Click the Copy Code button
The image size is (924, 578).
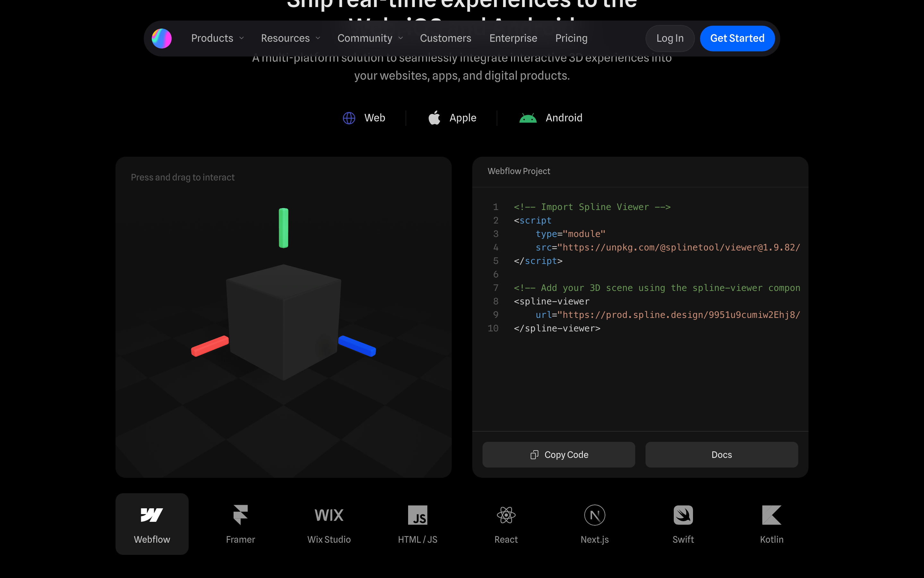559,454
